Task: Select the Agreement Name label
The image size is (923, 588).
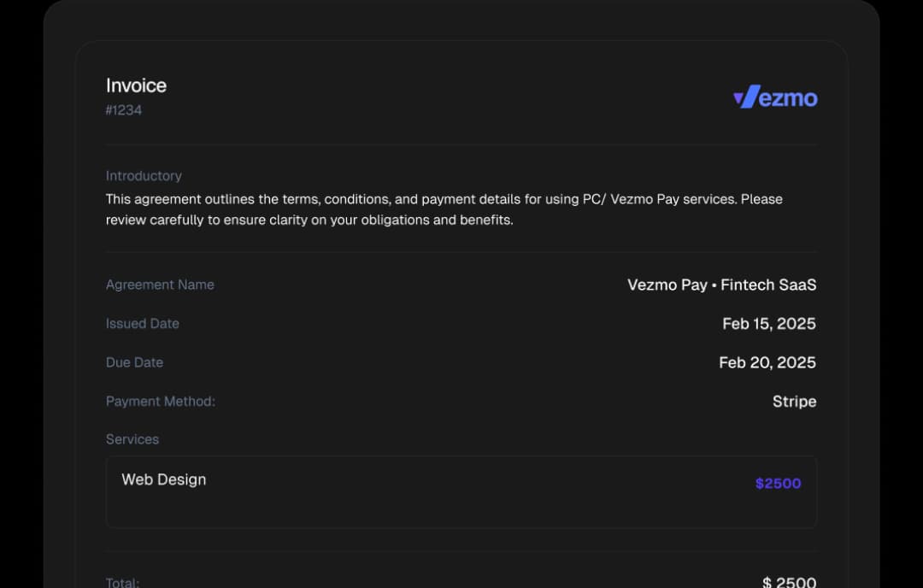Action: 160,285
